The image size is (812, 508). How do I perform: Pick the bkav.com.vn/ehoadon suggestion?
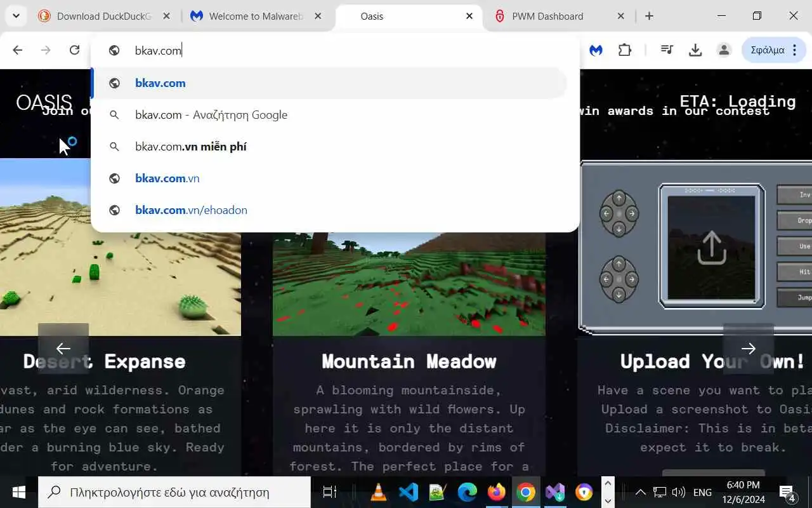click(x=329, y=210)
